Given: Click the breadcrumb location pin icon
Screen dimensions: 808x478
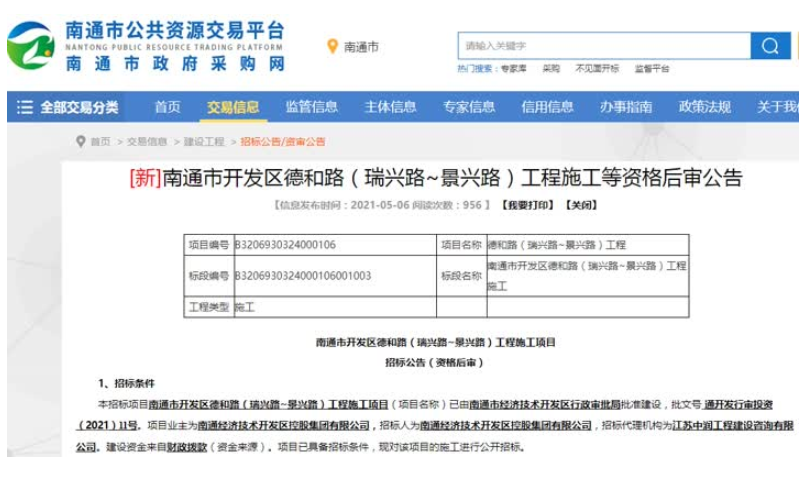Looking at the screenshot, I should coord(80,141).
